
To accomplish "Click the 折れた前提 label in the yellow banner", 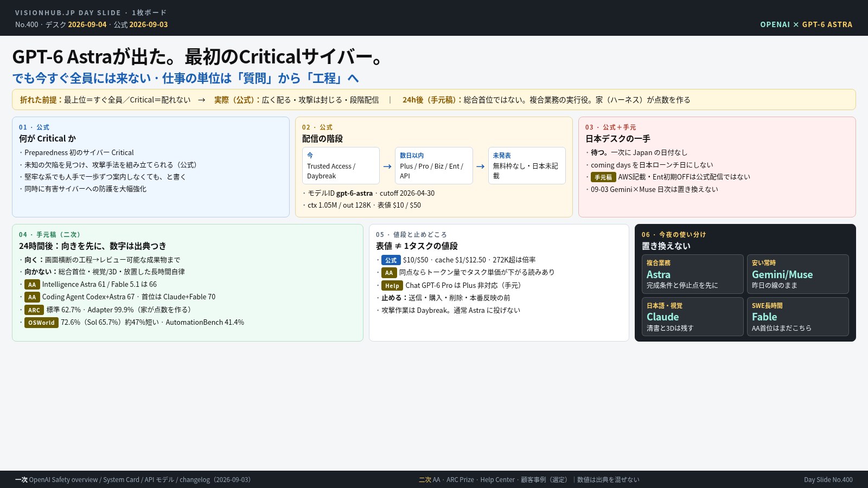I will tap(41, 100).
